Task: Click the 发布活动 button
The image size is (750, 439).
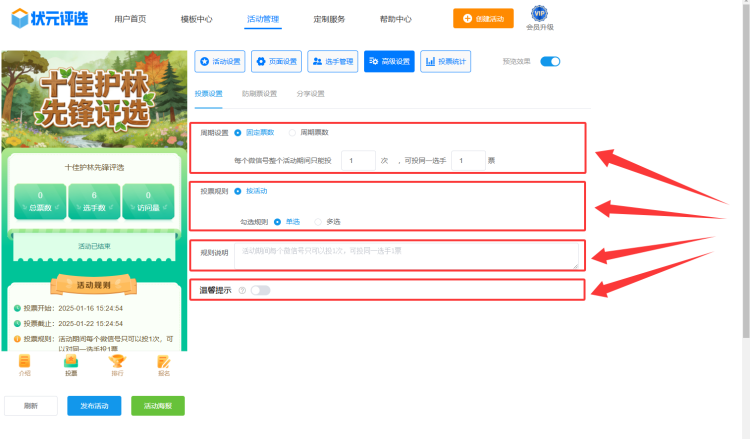Action: tap(94, 406)
